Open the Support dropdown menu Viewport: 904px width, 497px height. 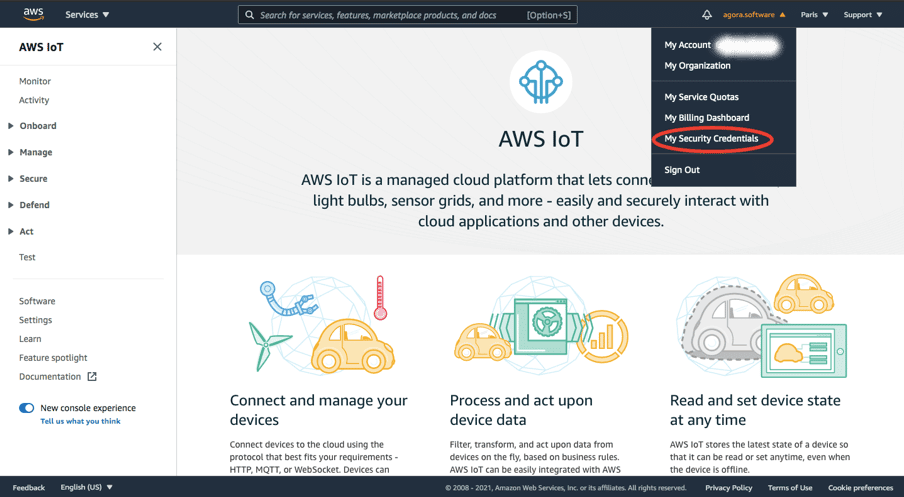[x=862, y=15]
